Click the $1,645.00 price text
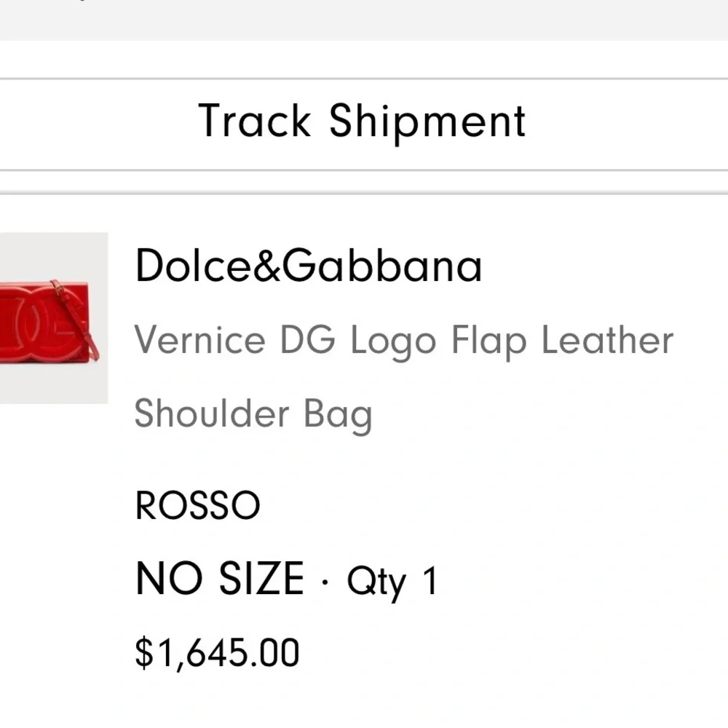The width and height of the screenshot is (728, 728). (x=215, y=652)
